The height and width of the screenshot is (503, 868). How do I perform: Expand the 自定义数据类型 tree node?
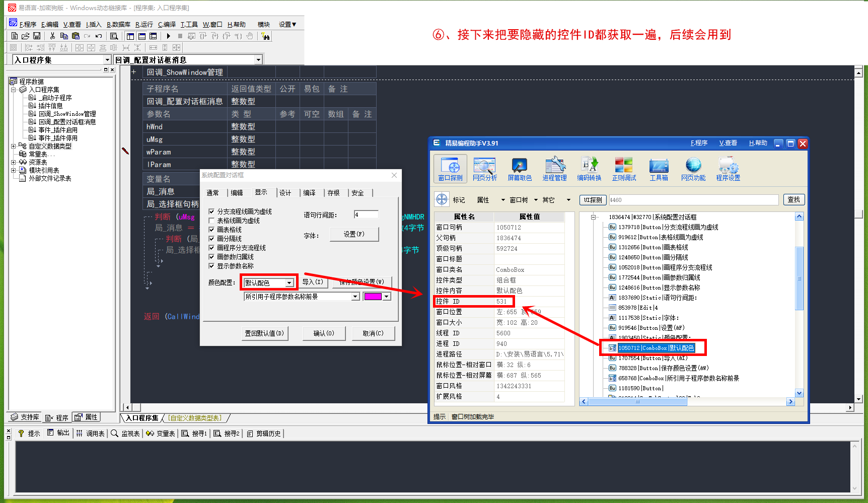[x=14, y=146]
